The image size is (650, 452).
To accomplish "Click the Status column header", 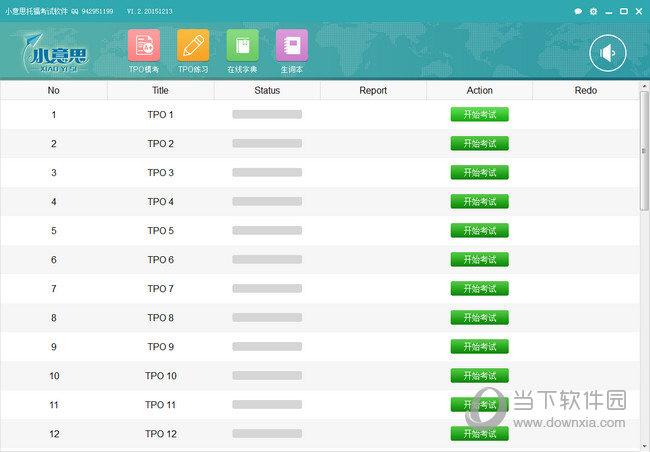I will pos(267,90).
